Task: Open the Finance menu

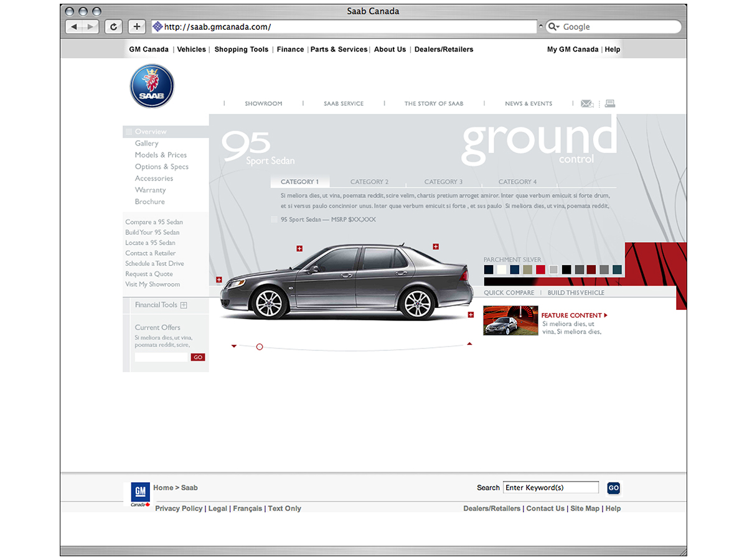Action: point(291,50)
